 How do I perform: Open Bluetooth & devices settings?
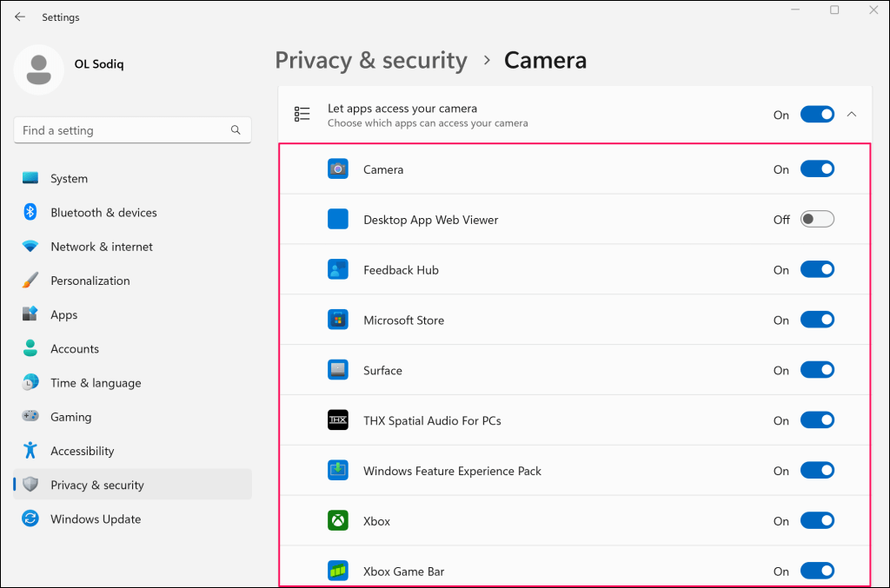[x=103, y=213]
